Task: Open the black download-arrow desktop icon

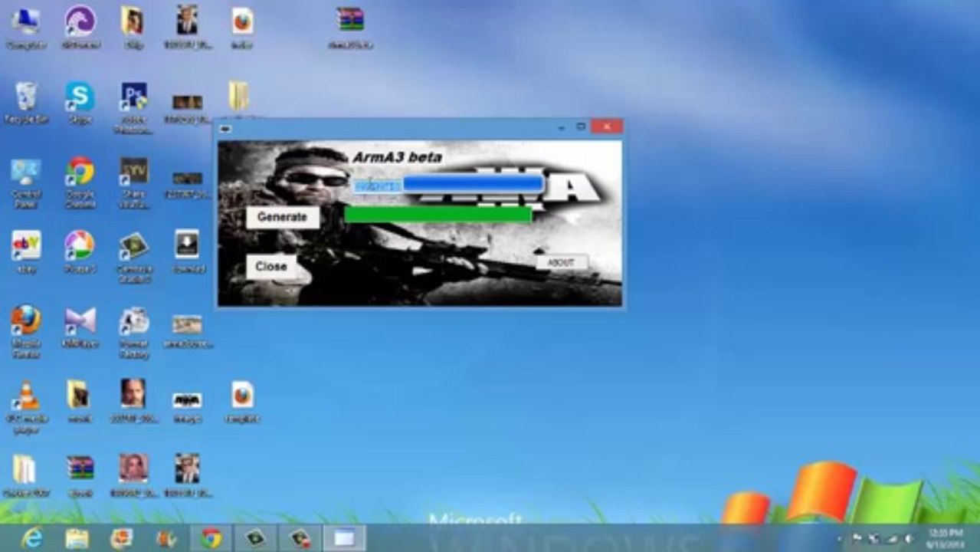Action: 187,253
